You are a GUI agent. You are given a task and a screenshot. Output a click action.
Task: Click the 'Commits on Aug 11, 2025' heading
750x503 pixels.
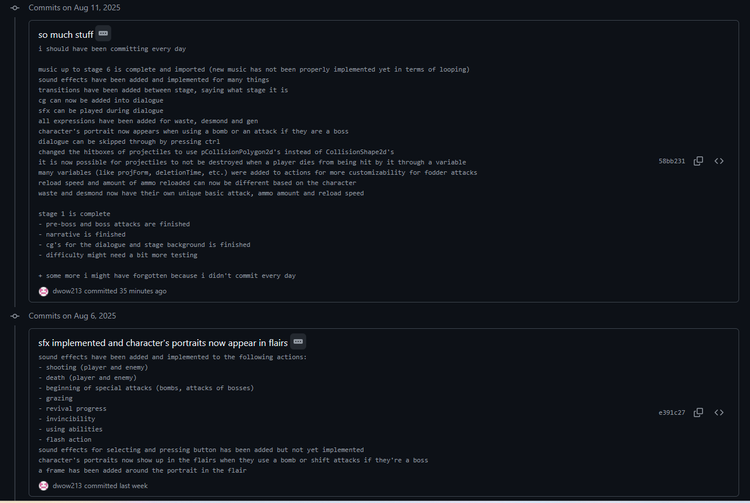74,8
